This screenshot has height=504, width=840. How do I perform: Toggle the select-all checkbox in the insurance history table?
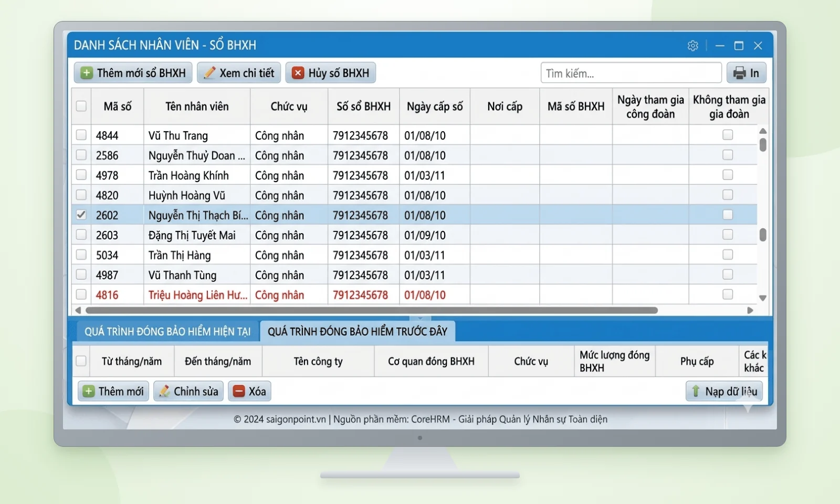pos(81,361)
